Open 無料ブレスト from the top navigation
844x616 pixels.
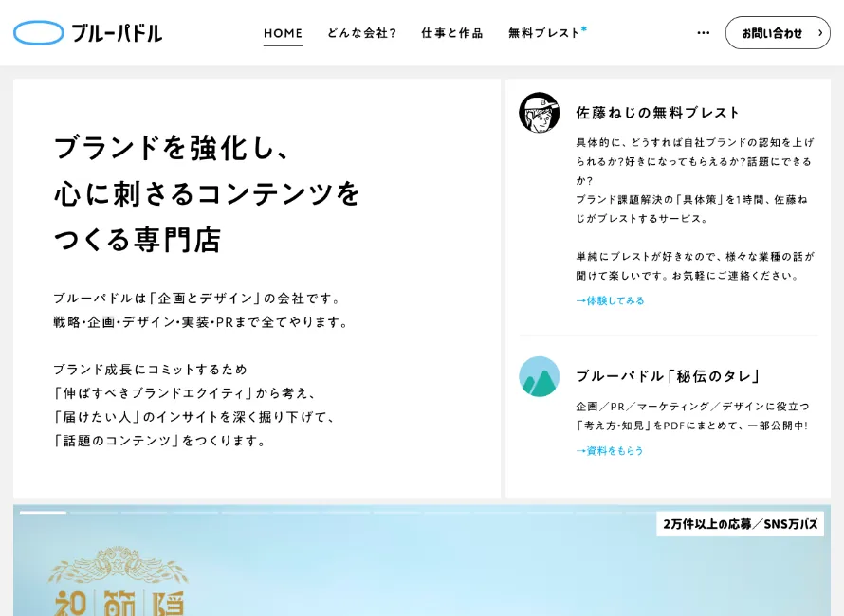pyautogui.click(x=543, y=33)
